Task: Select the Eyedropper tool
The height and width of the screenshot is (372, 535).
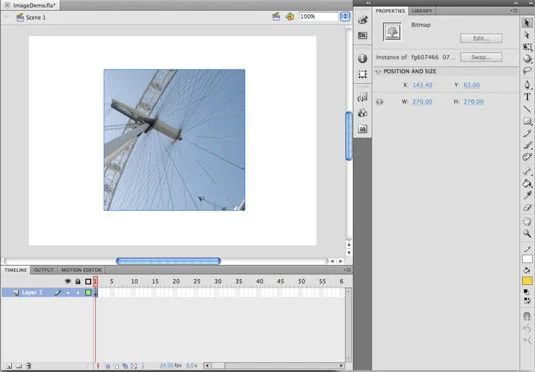Action: click(x=527, y=195)
